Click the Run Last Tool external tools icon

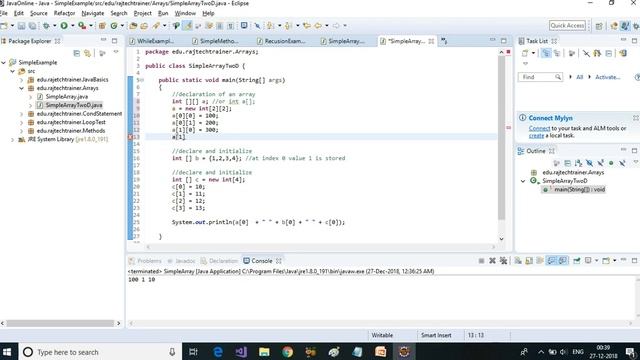[82, 26]
